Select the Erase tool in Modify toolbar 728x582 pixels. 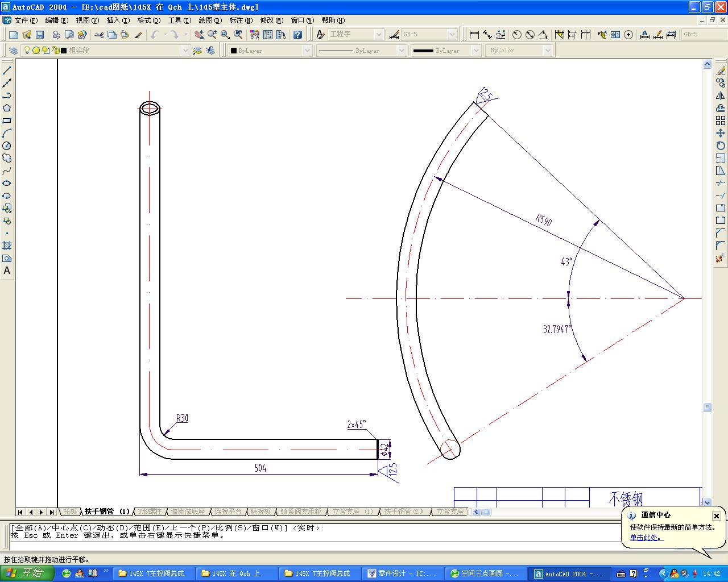click(721, 70)
